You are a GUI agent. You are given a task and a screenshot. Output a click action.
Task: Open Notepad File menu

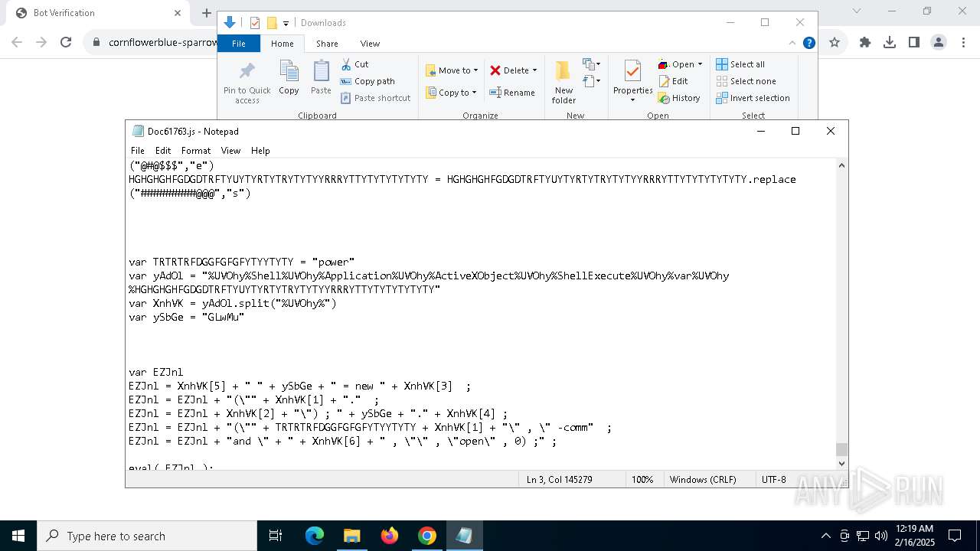[138, 151]
